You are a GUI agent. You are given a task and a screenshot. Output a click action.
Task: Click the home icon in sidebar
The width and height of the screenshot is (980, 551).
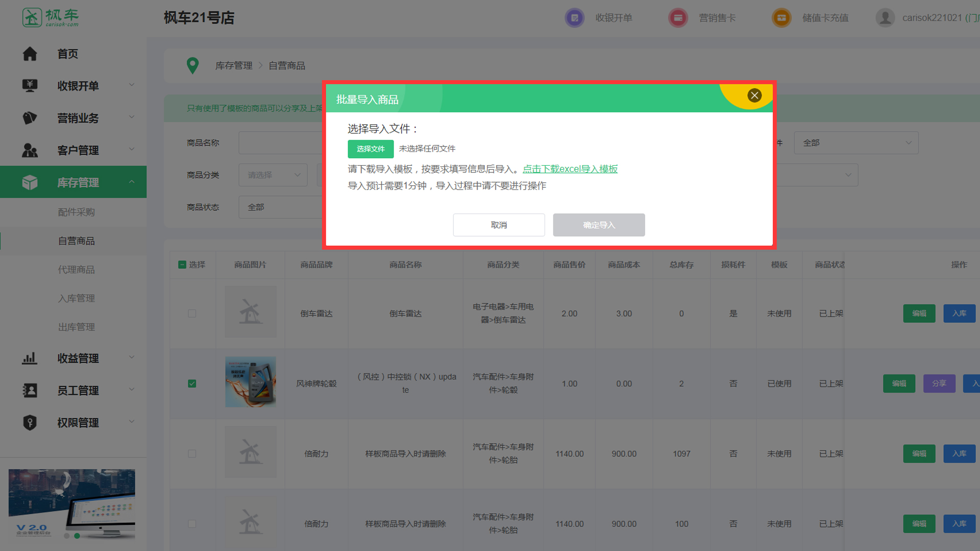point(30,54)
